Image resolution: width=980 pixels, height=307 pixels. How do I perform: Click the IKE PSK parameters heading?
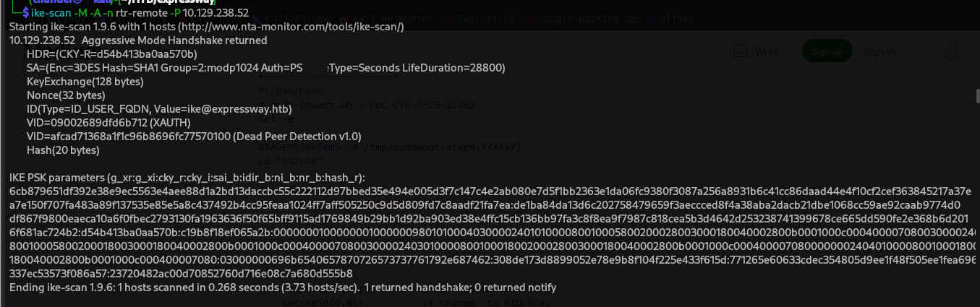pos(187,178)
